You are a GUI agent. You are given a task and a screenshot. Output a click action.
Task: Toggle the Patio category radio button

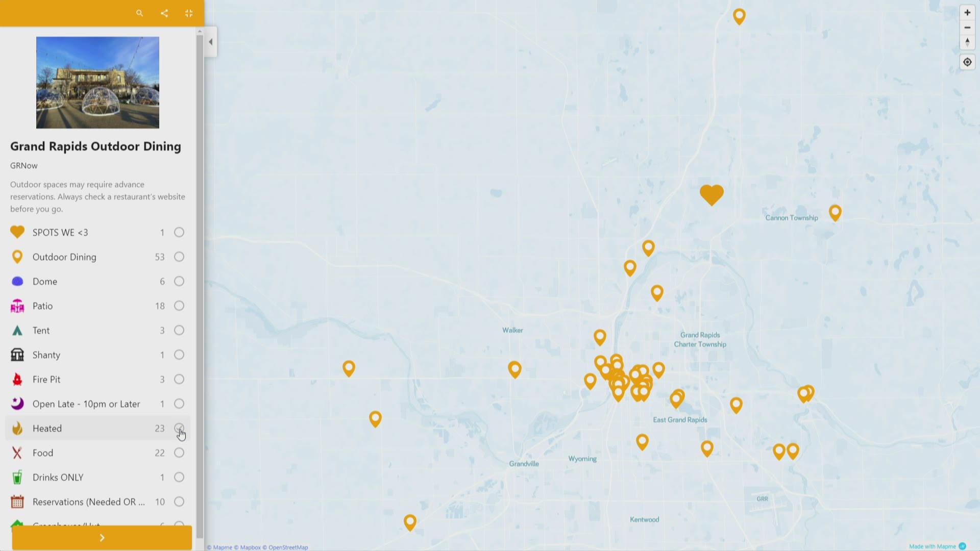coord(179,306)
